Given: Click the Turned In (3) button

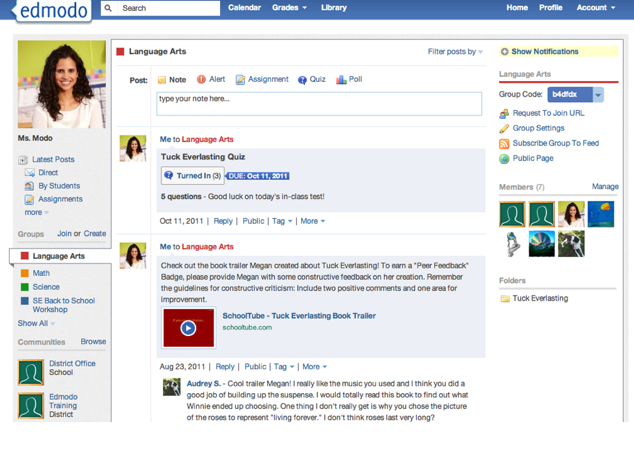Looking at the screenshot, I should coord(193,176).
